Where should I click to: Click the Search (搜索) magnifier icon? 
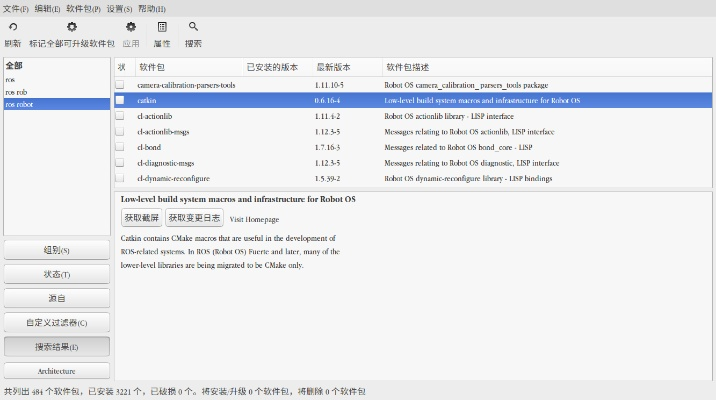tap(193, 27)
